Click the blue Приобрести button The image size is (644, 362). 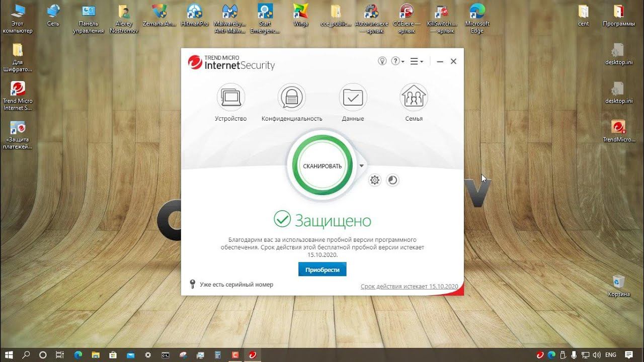point(322,269)
